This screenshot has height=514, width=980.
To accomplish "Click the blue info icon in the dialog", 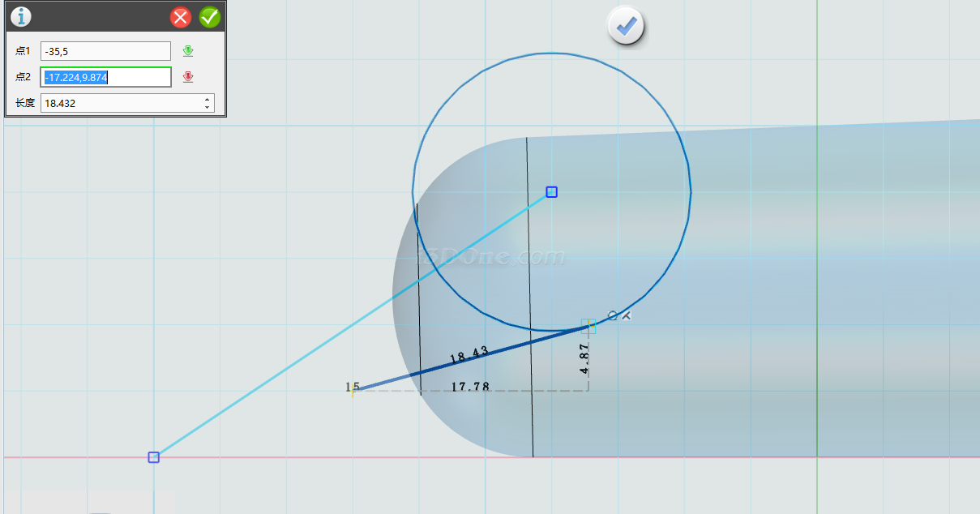I will tap(21, 16).
